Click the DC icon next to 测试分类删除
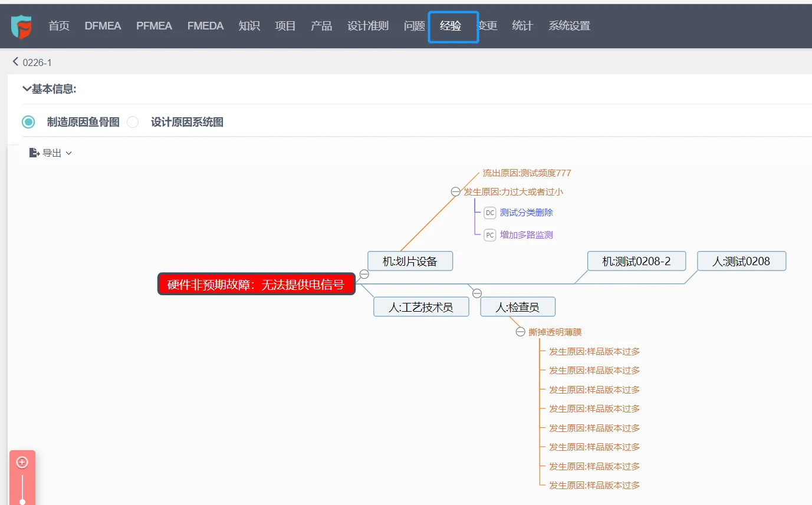This screenshot has width=812, height=505. [490, 213]
